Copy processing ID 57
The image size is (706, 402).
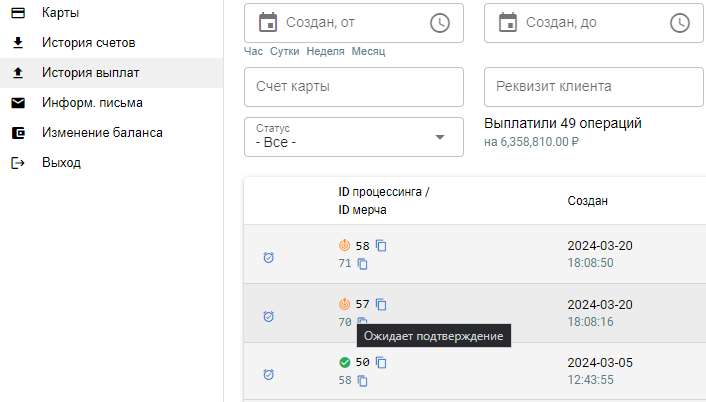click(x=381, y=304)
